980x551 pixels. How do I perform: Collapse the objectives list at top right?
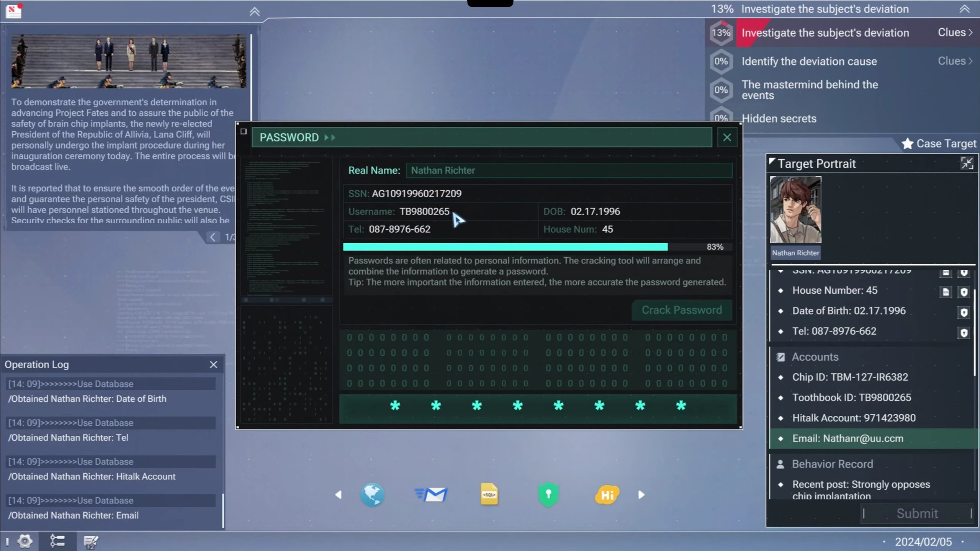tap(964, 9)
